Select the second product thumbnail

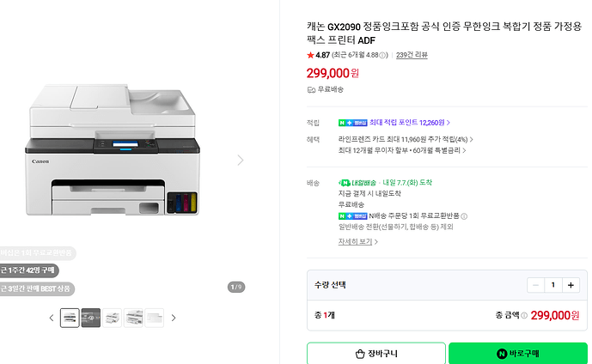pos(91,318)
